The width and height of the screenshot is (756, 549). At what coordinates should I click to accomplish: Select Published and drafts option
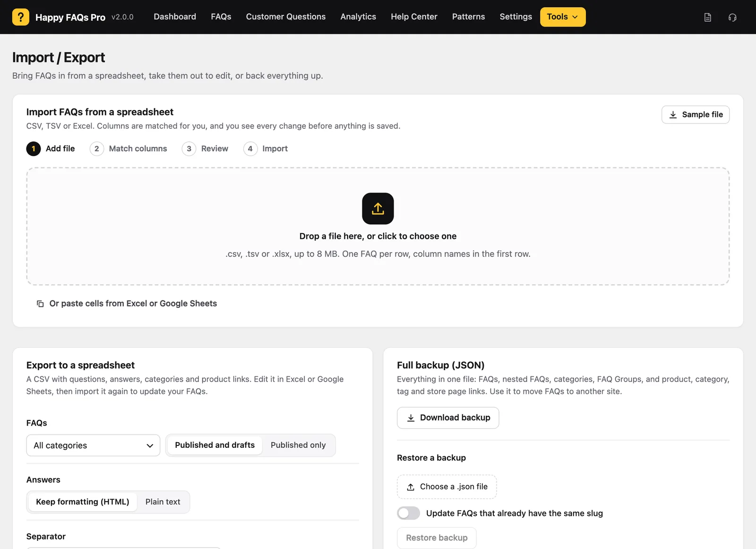point(215,445)
